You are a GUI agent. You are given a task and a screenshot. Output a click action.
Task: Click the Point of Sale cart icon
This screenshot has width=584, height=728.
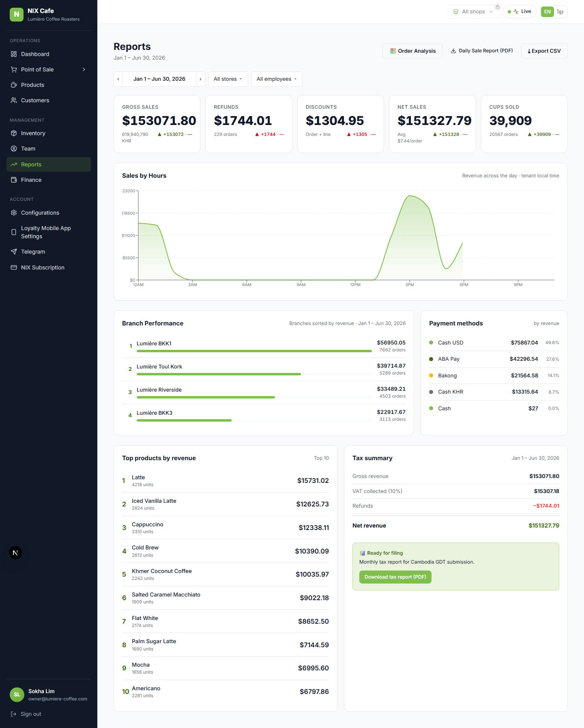[14, 69]
